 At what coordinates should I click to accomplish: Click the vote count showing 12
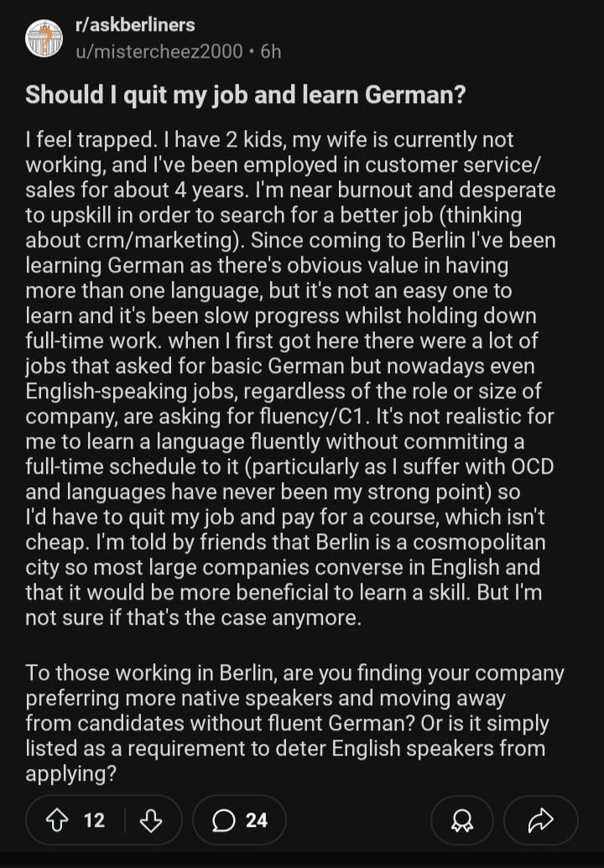94,820
